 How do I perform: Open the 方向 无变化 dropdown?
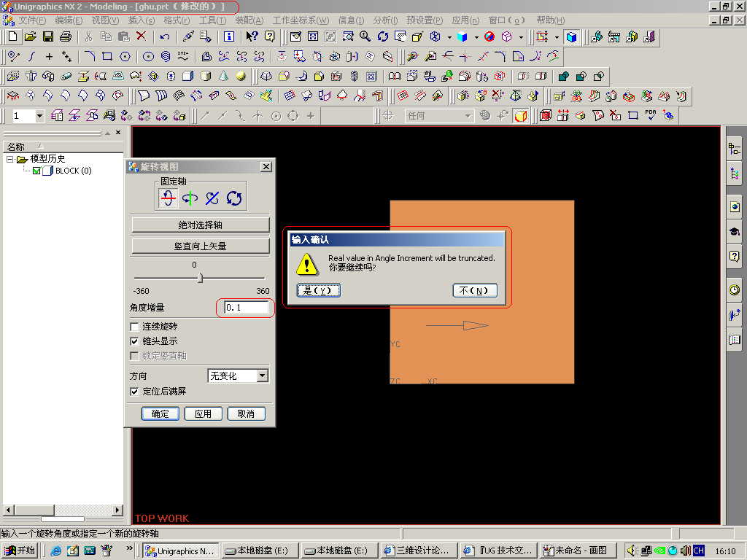click(263, 376)
